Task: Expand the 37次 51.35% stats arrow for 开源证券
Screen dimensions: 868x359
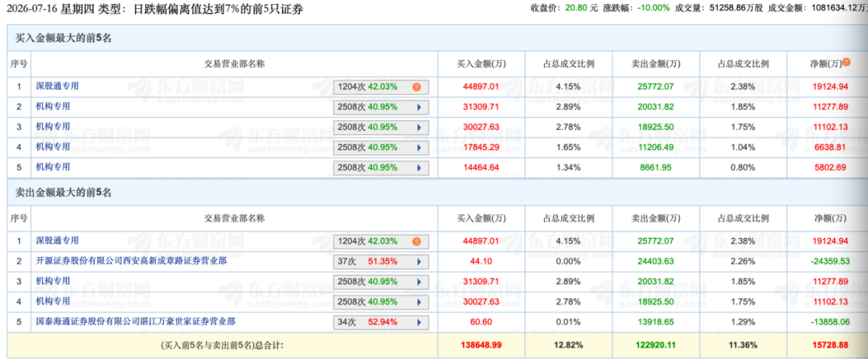Action: point(419,262)
